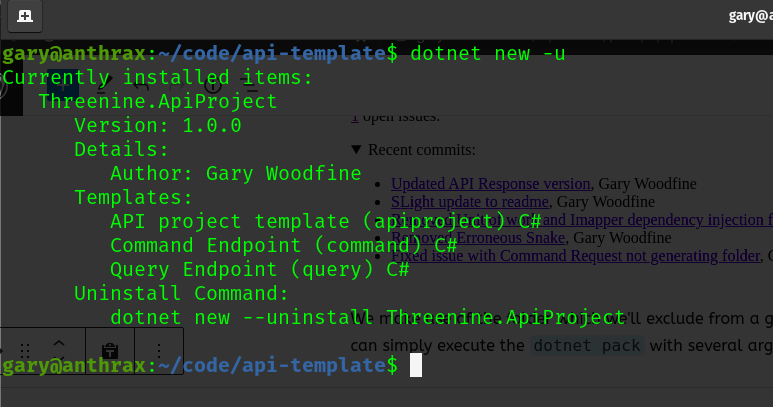Click the redo arrow in the background editor
The image size is (773, 407).
[177, 87]
